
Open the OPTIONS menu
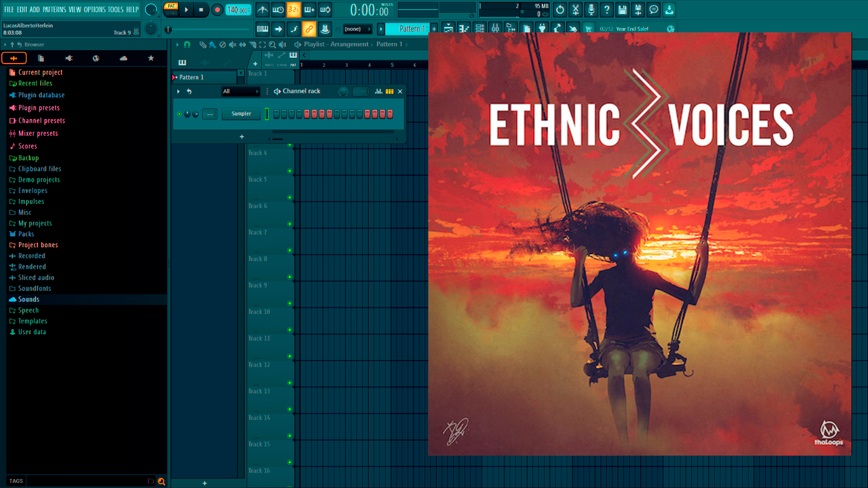(x=95, y=10)
